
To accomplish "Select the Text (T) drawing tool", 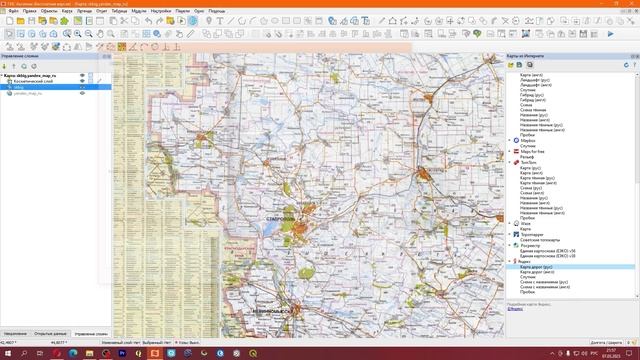I will (x=220, y=21).
